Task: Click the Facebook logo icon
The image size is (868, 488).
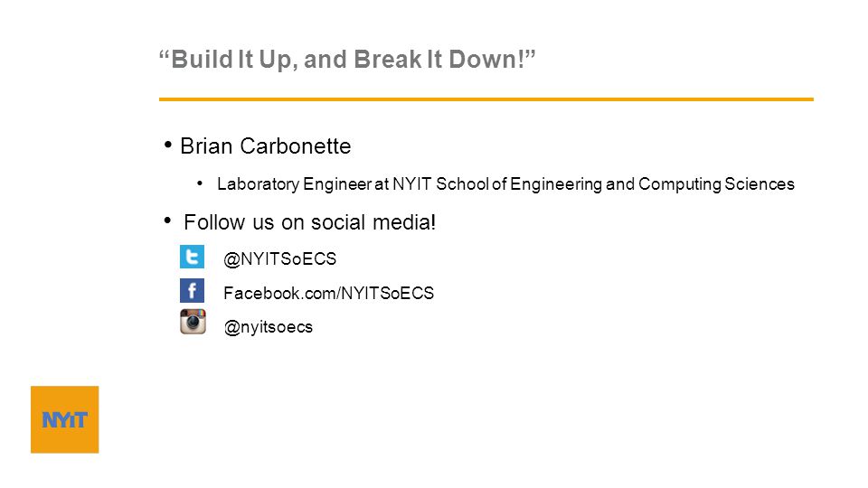Action: click(192, 290)
